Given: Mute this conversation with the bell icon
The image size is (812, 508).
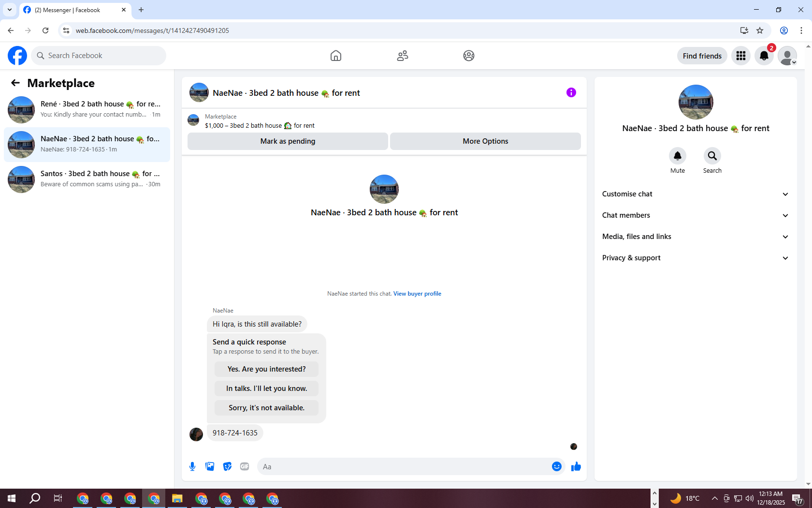Looking at the screenshot, I should pos(678,156).
